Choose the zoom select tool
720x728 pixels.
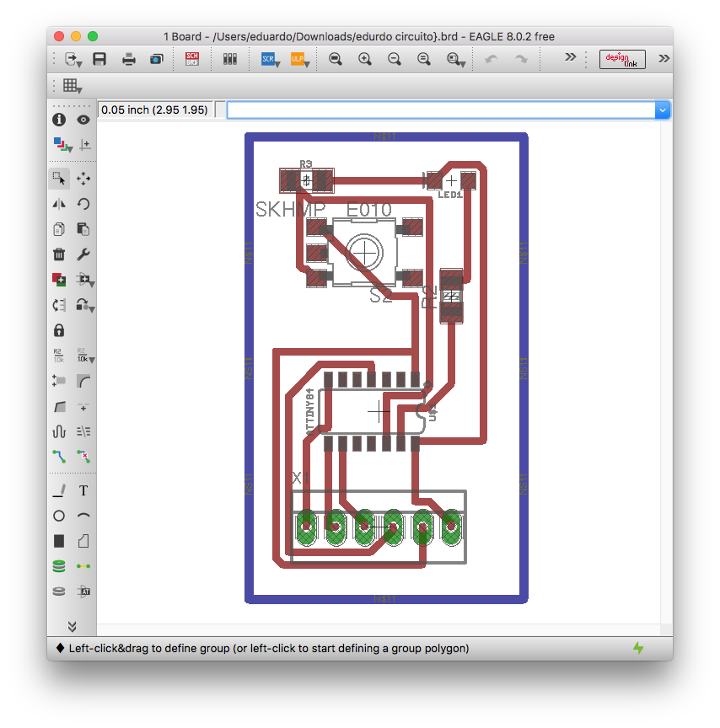tap(455, 59)
